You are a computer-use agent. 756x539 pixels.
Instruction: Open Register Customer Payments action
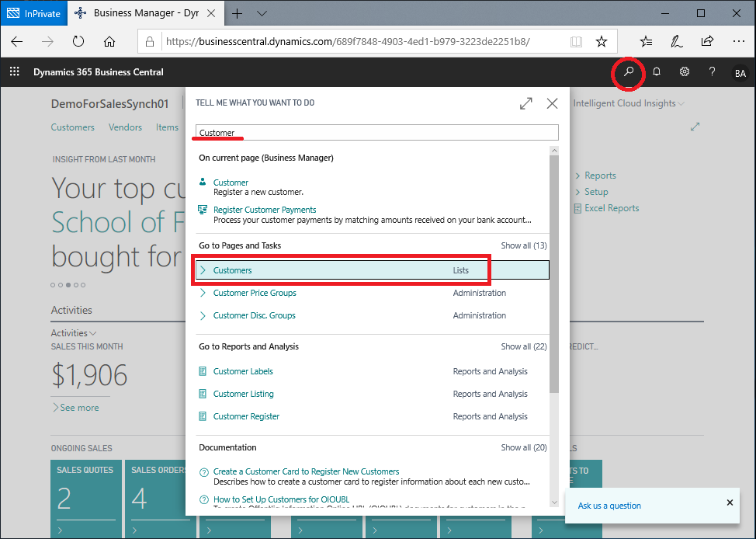click(x=265, y=210)
